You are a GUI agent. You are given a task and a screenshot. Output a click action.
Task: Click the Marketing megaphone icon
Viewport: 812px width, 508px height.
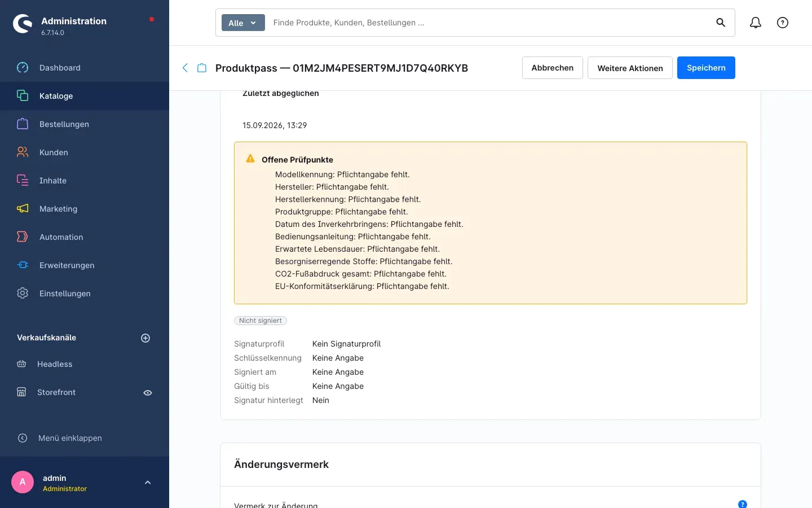pyautogui.click(x=23, y=209)
